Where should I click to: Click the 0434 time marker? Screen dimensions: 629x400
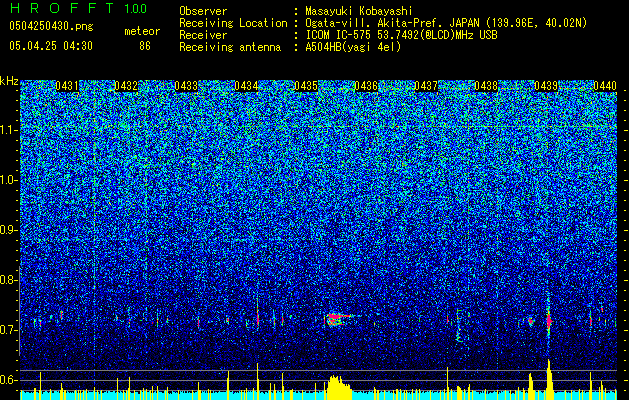(x=246, y=86)
